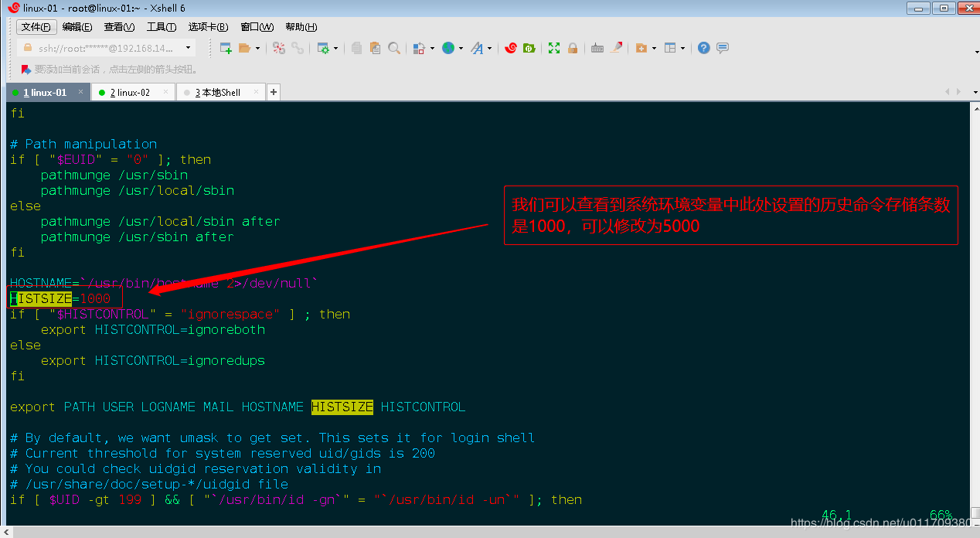Click the New Session icon
Screen dimensions: 980x538
[226, 48]
